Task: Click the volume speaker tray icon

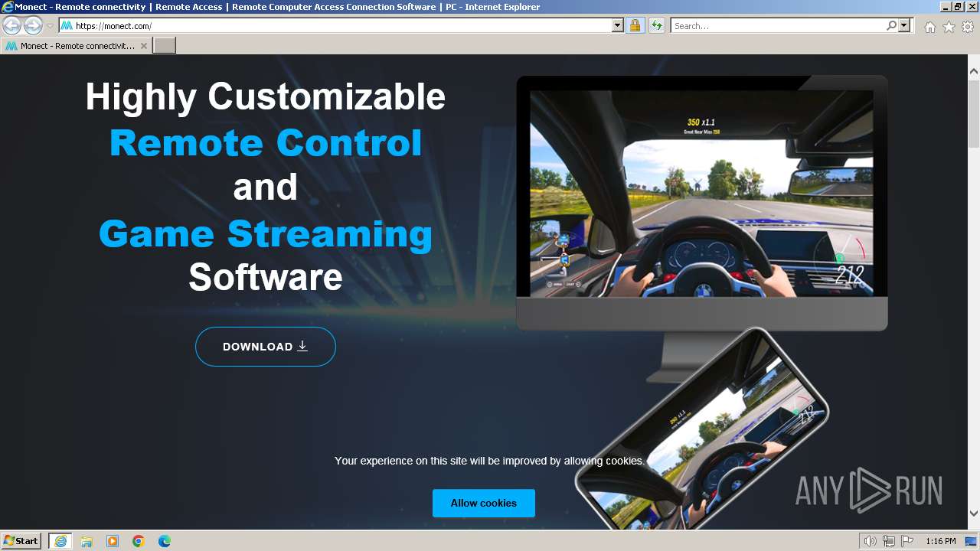Action: tap(871, 541)
